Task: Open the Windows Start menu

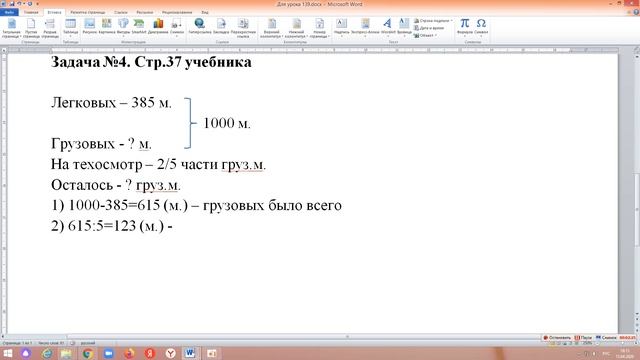Action: 8,353
